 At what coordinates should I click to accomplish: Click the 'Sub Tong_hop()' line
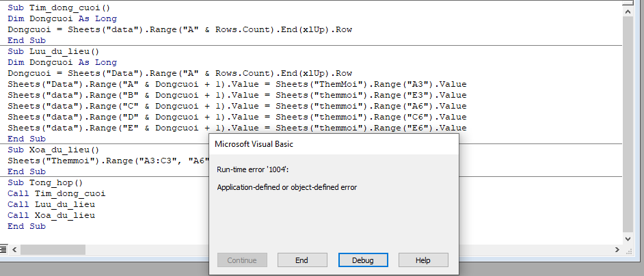point(45,182)
